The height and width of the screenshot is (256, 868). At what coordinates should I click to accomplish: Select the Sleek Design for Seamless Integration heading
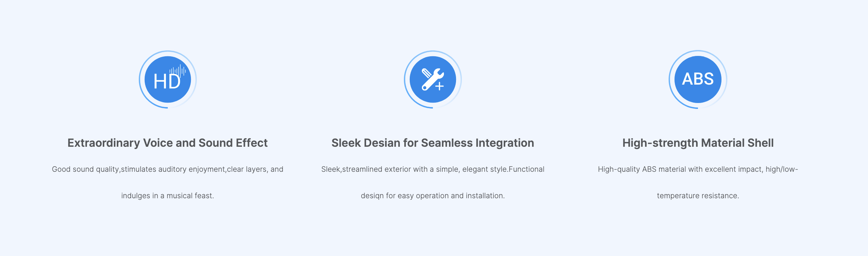pos(433,143)
